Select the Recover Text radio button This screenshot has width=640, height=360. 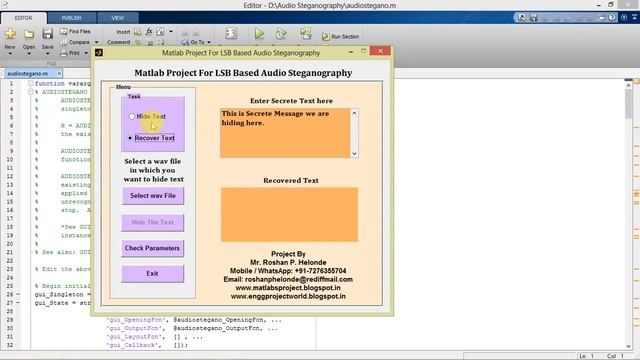(x=130, y=138)
